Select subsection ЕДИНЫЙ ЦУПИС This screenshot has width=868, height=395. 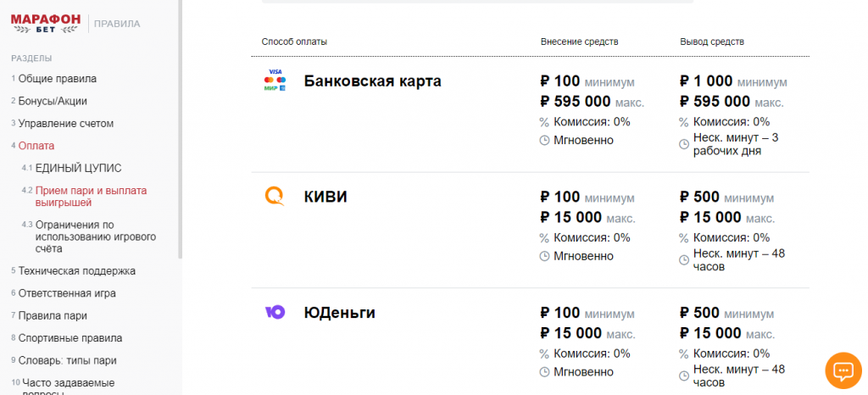[x=78, y=169]
